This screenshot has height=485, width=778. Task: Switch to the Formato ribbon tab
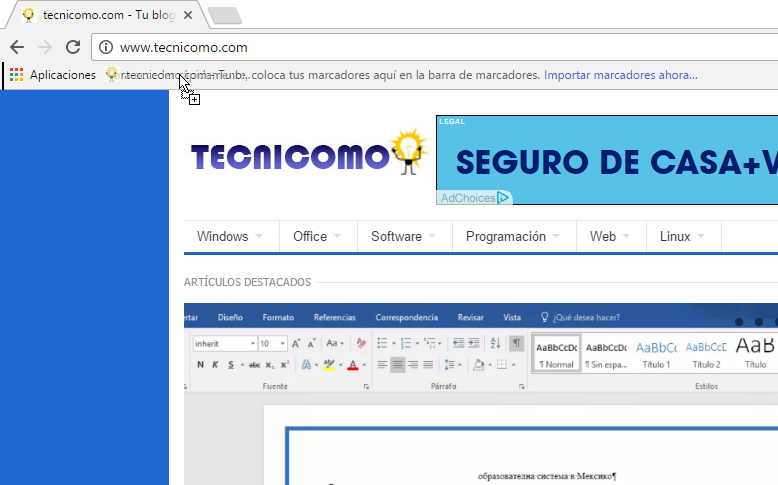278,318
